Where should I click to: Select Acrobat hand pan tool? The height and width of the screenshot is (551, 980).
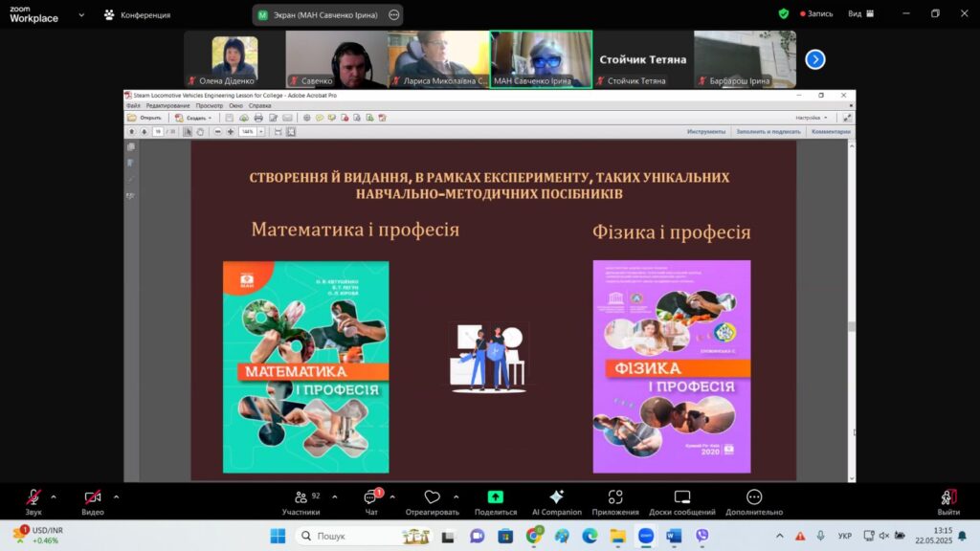click(x=200, y=132)
